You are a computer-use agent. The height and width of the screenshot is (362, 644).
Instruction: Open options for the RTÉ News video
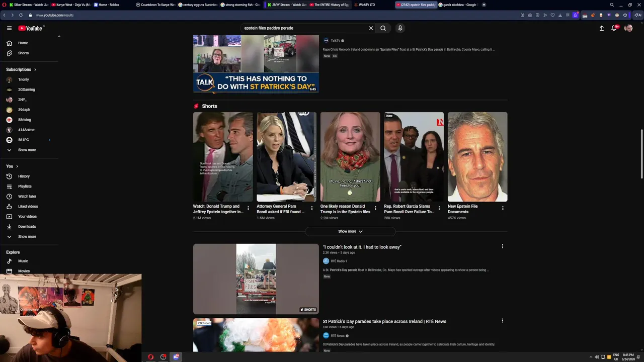click(x=502, y=321)
